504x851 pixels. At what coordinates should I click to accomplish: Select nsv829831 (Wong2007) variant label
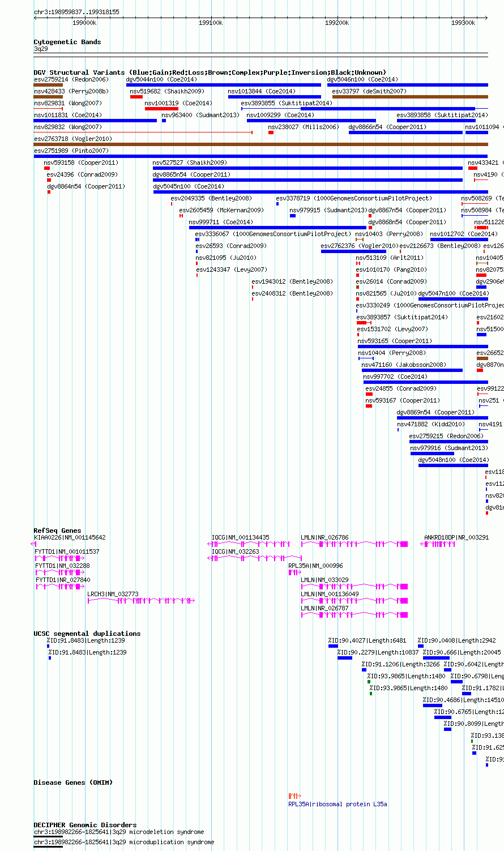pos(68,103)
